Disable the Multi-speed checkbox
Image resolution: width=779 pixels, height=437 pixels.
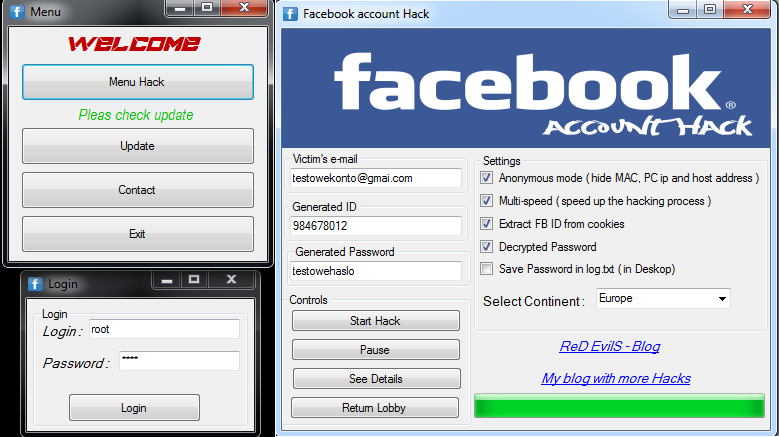[x=486, y=201]
